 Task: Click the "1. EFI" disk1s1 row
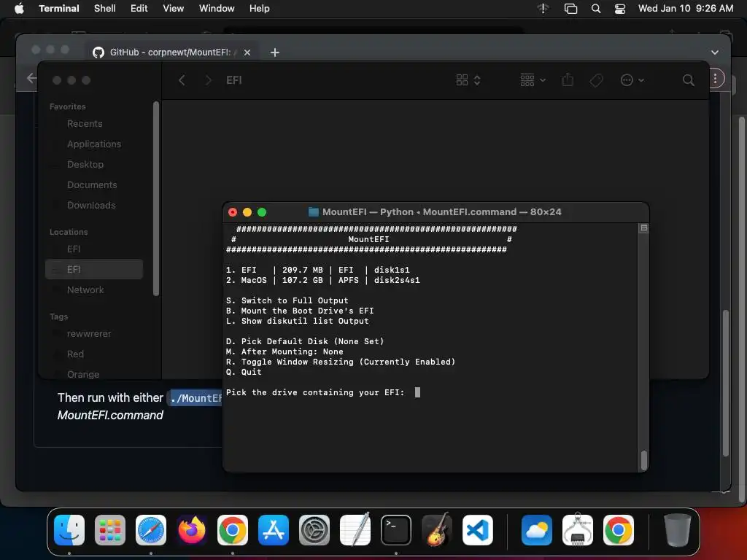coord(318,270)
